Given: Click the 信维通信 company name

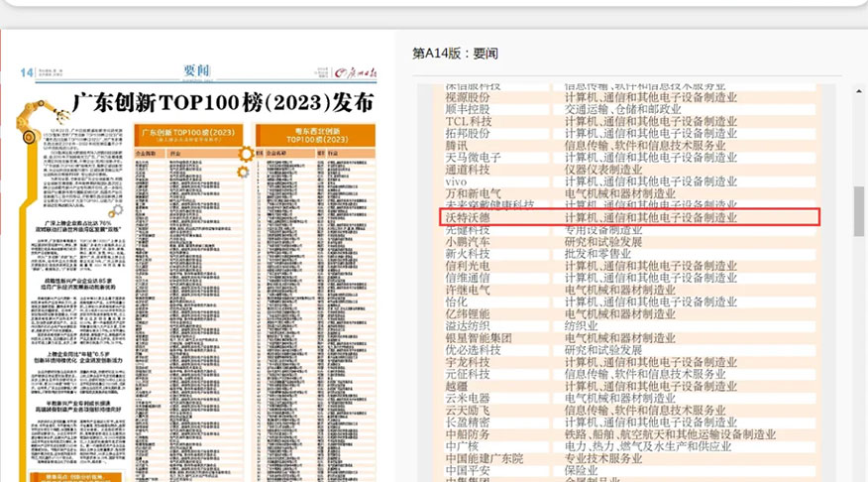Looking at the screenshot, I should [x=468, y=278].
